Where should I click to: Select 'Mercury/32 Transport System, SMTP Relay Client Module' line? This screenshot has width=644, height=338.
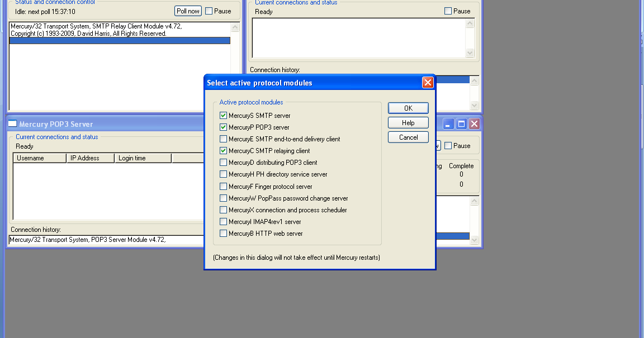pyautogui.click(x=96, y=26)
